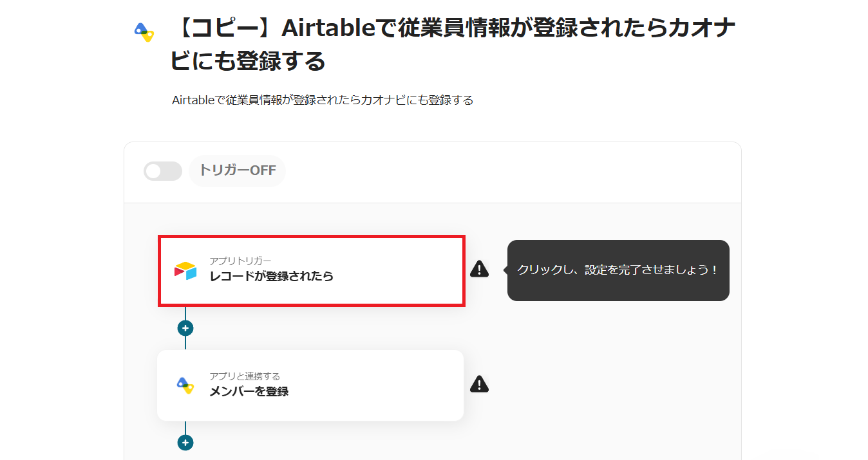Screen dimensions: 868x460
Task: Click empty canvas right of メンバーを登録 warning
Action: pyautogui.click(x=612, y=385)
